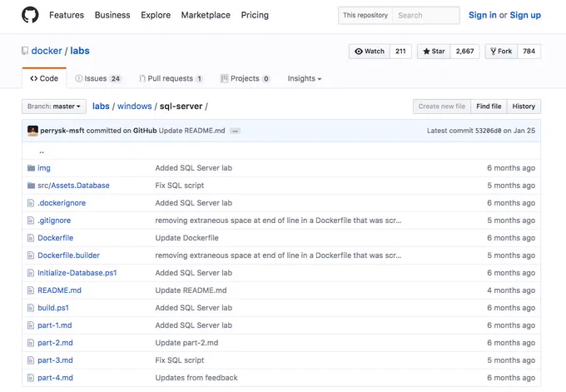Open Pricing in the top navigation
The image size is (566, 392).
point(255,15)
